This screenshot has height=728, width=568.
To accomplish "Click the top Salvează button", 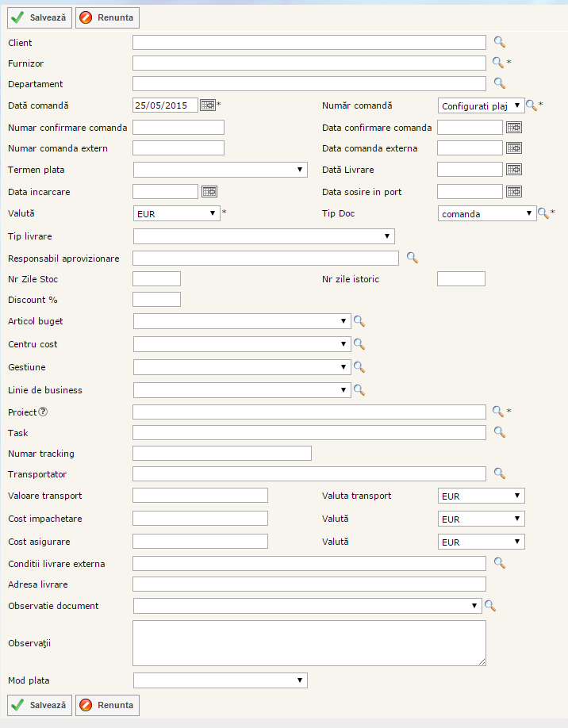I will [x=40, y=17].
